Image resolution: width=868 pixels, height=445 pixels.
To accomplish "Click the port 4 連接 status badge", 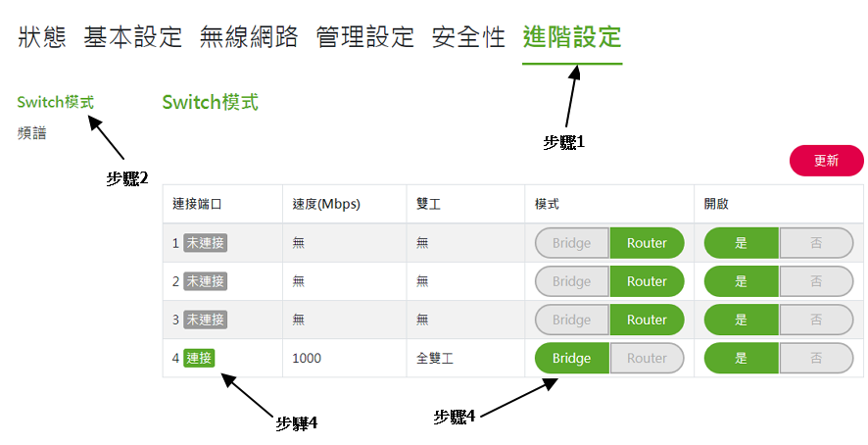I will (199, 358).
